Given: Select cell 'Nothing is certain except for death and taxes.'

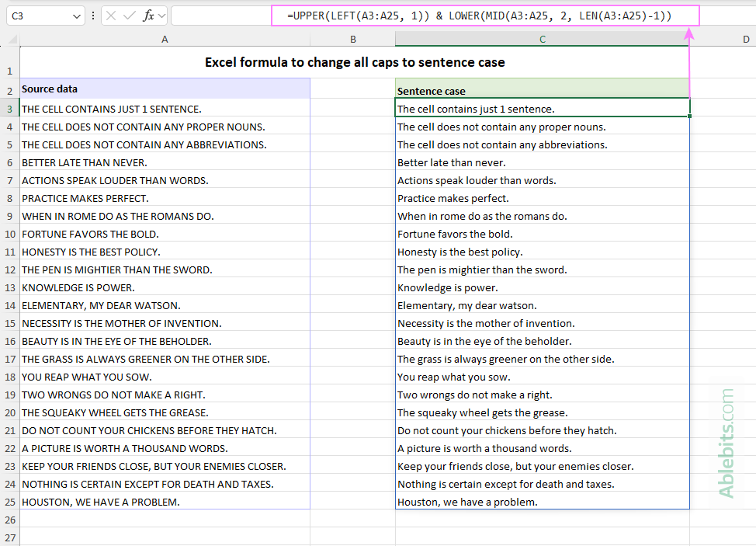Looking at the screenshot, I should pos(543,484).
